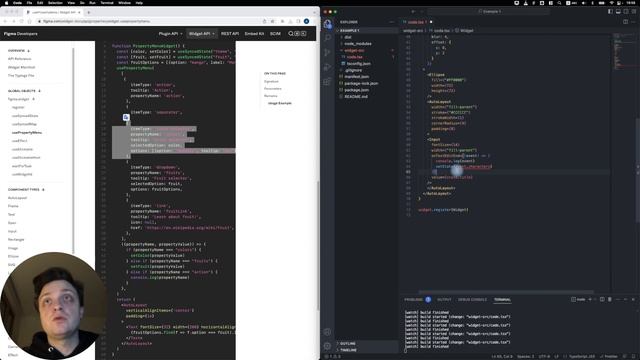Collapse the OVERVIEW section in docs sidebar

(x=29, y=51)
